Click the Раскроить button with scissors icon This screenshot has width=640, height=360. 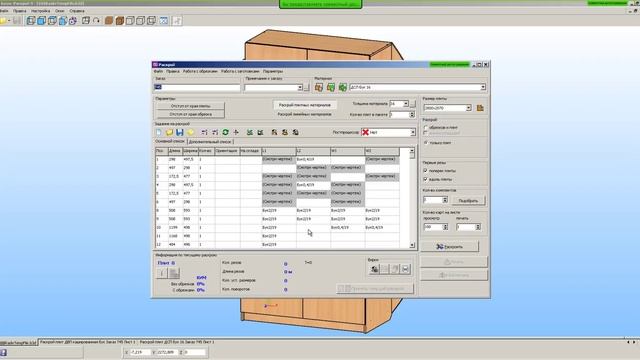click(449, 247)
